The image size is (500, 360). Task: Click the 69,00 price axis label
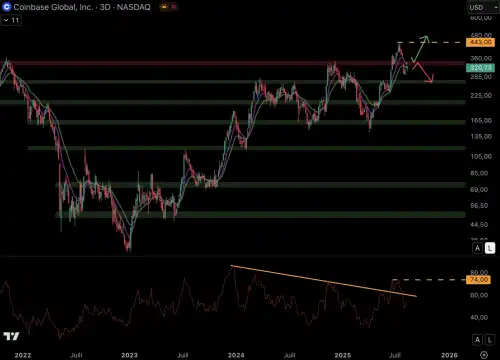pos(479,189)
